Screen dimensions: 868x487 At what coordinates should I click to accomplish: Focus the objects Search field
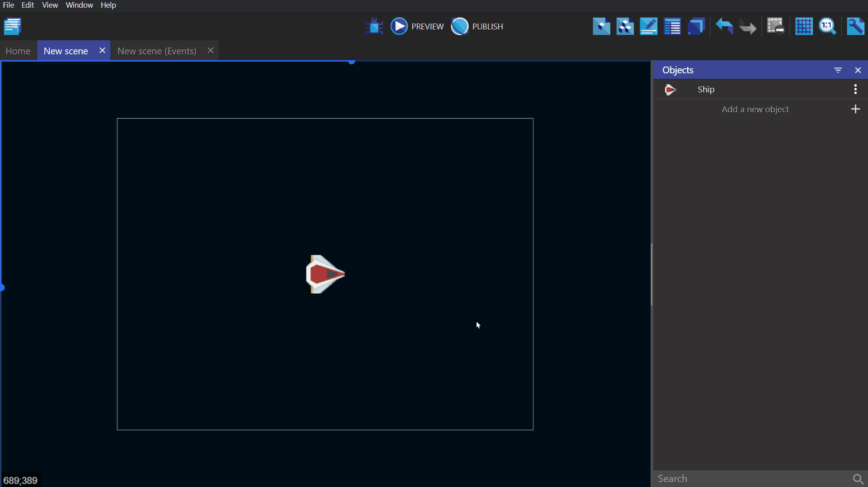tap(752, 478)
